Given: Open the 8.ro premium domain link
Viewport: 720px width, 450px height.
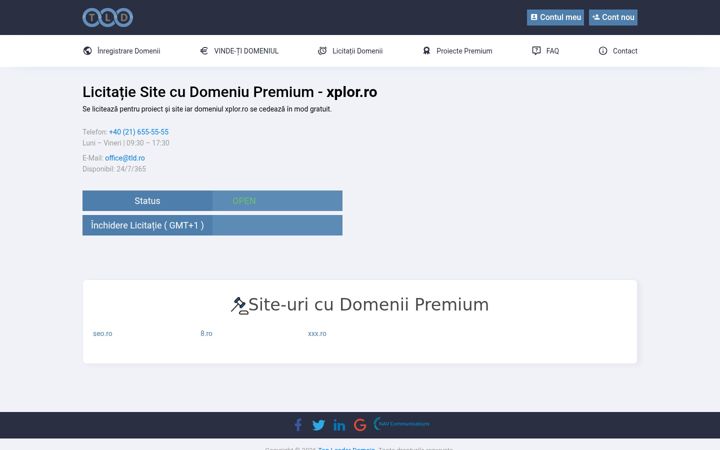Looking at the screenshot, I should click(206, 333).
